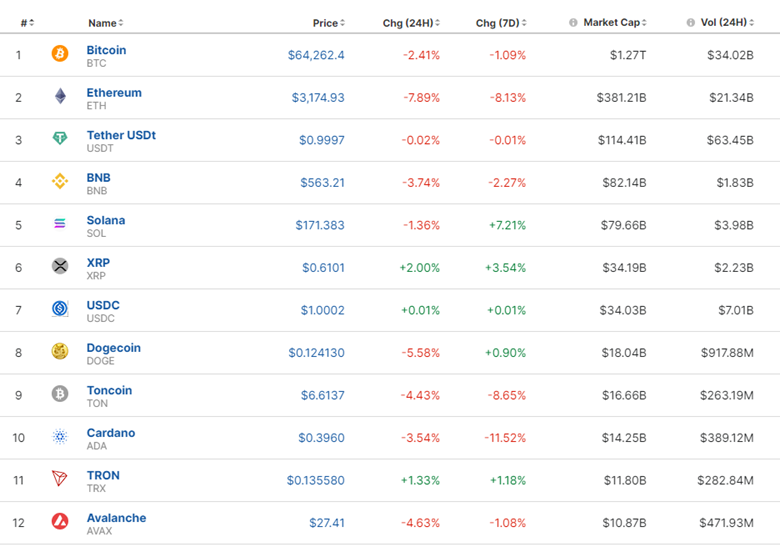Click Bitcoin's market cap $1.27T
This screenshot has width=780, height=547.
[x=628, y=55]
